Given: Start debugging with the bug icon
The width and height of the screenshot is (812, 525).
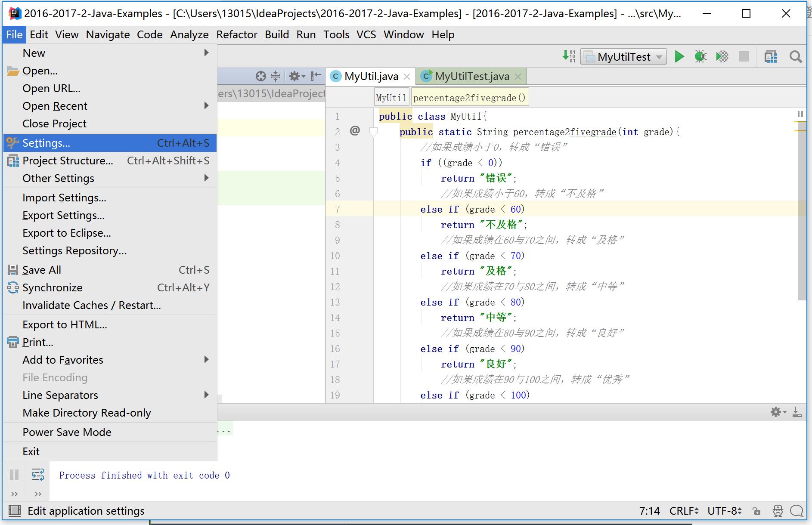Looking at the screenshot, I should (x=700, y=56).
